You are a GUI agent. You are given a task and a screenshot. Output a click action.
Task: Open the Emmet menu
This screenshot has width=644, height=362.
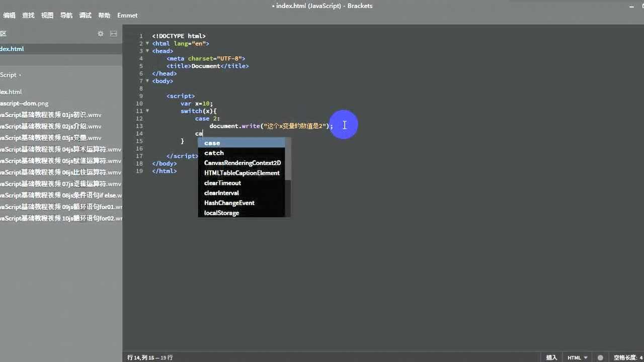[127, 16]
